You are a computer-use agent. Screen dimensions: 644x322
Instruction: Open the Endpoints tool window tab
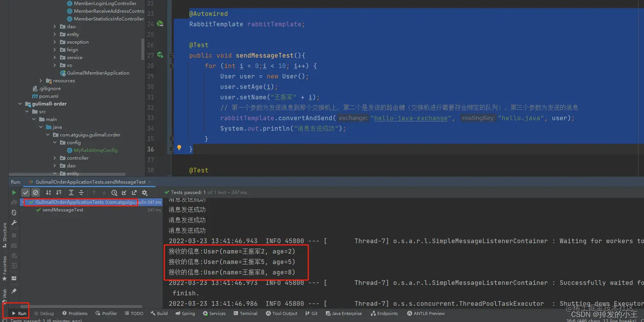click(x=384, y=313)
